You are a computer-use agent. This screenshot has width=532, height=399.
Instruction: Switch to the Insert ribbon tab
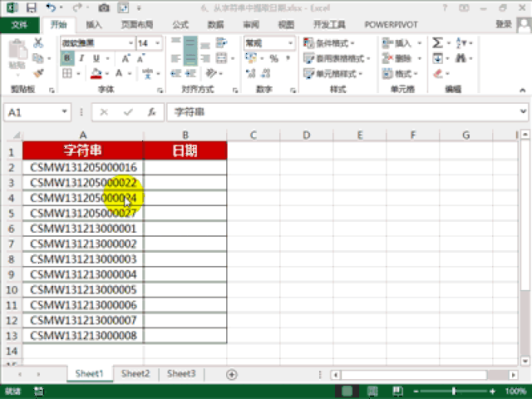94,25
